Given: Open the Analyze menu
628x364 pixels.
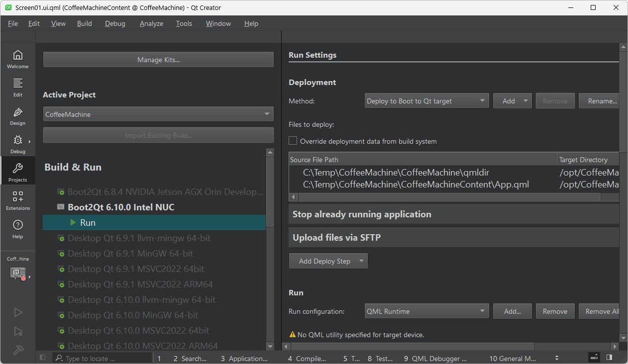Looking at the screenshot, I should [151, 23].
